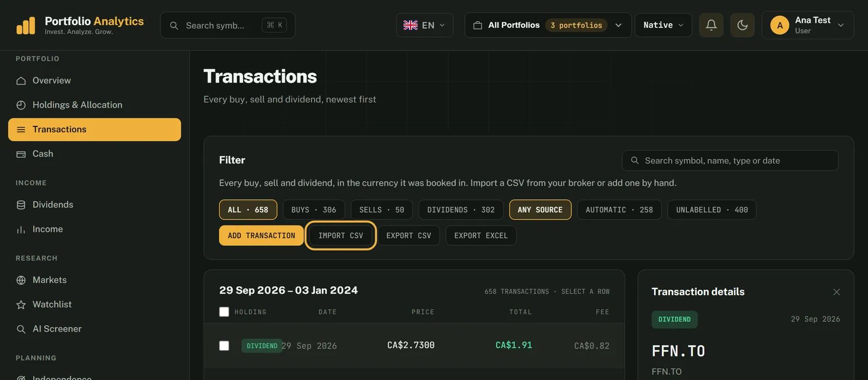Screen dimensions: 868x380
Task: Sort by DATE column header
Action: [x=328, y=312]
